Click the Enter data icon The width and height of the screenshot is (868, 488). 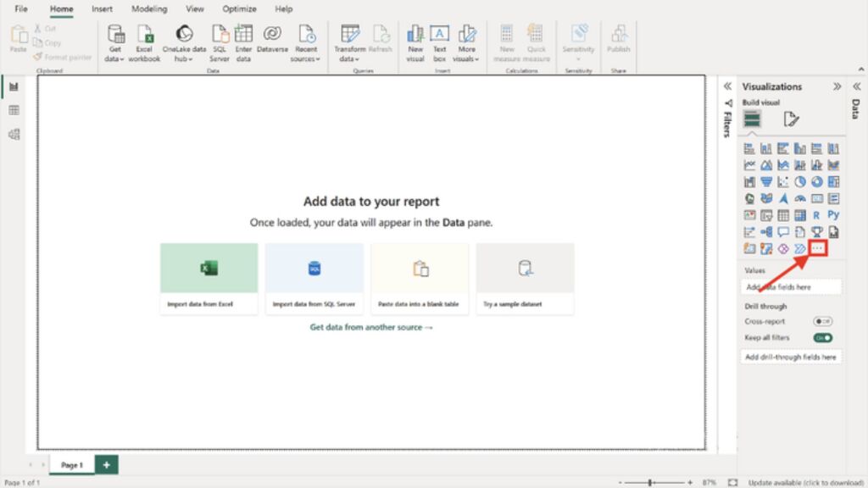[x=243, y=35]
